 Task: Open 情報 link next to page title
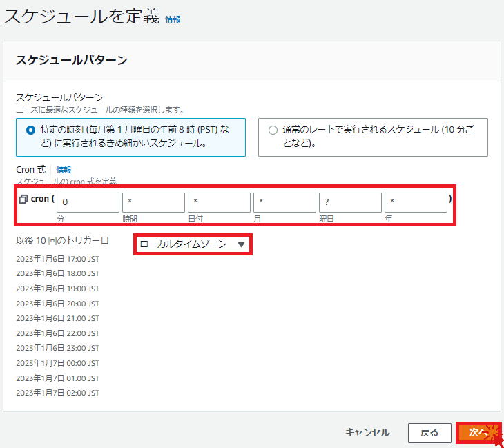[173, 20]
